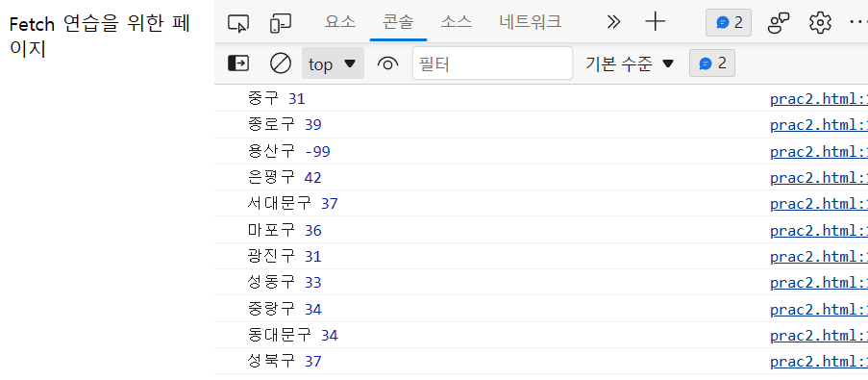Select the 성북구 37 log text

click(x=285, y=361)
